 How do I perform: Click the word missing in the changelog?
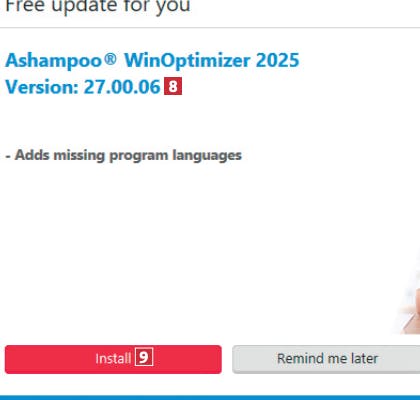(79, 156)
